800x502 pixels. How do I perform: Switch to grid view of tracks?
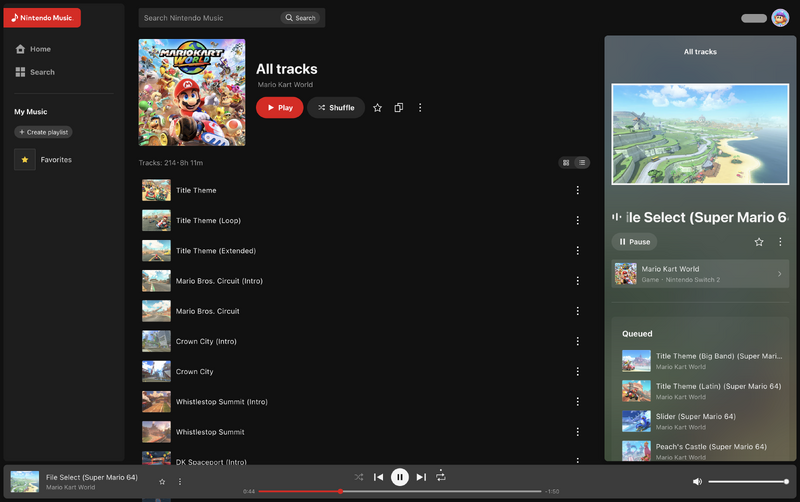click(x=566, y=163)
